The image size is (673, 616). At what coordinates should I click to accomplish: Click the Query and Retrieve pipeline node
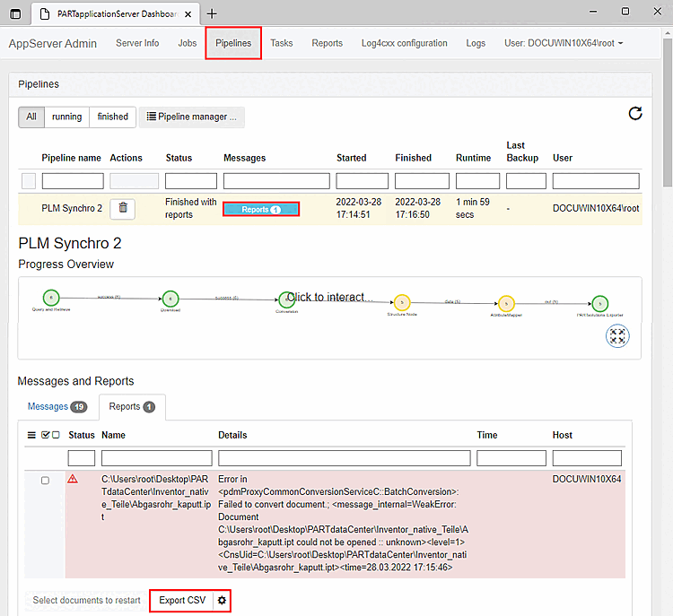(52, 297)
